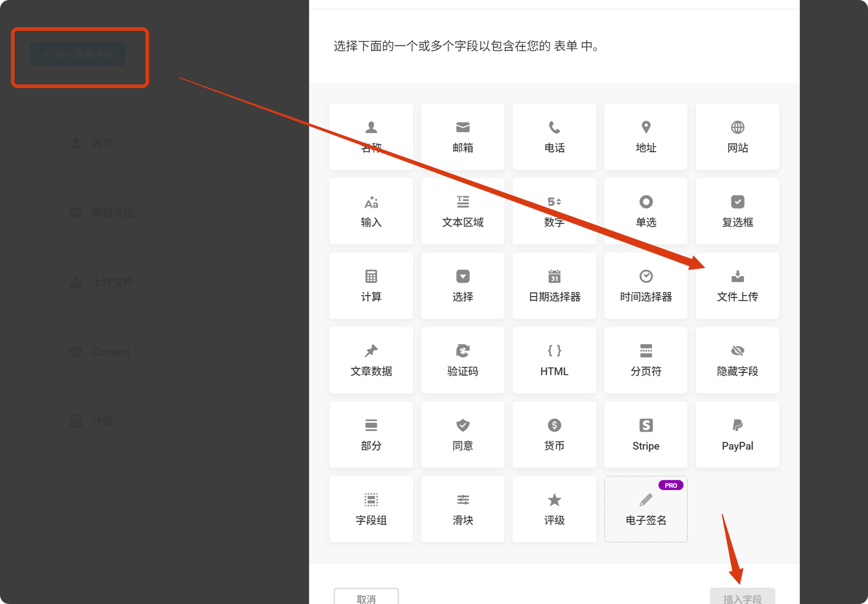868x604 pixels.
Task: Select the 文件上传 file upload tile
Action: (x=737, y=286)
